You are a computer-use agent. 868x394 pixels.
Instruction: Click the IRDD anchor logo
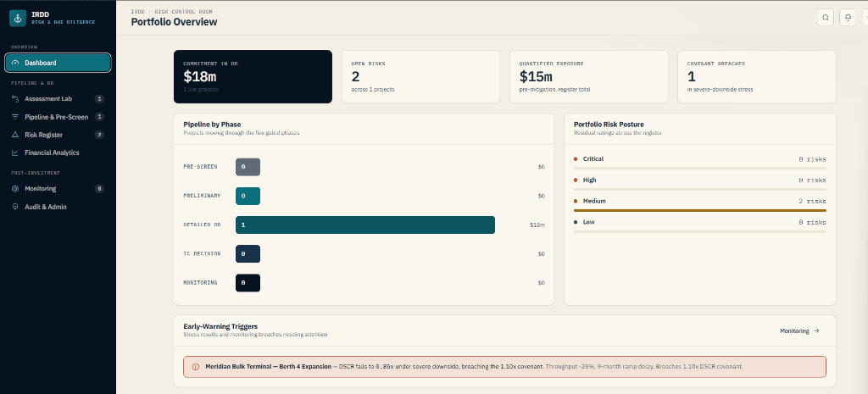click(18, 19)
